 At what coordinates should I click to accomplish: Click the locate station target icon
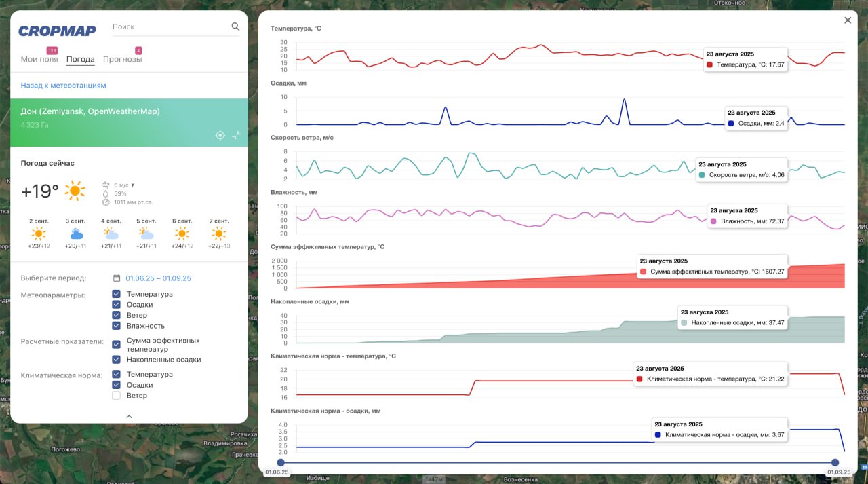(220, 135)
